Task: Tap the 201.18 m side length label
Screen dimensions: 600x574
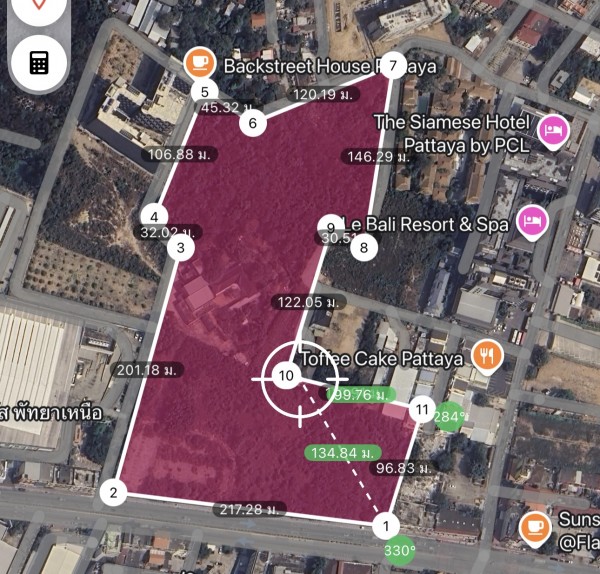Action: pyautogui.click(x=147, y=370)
